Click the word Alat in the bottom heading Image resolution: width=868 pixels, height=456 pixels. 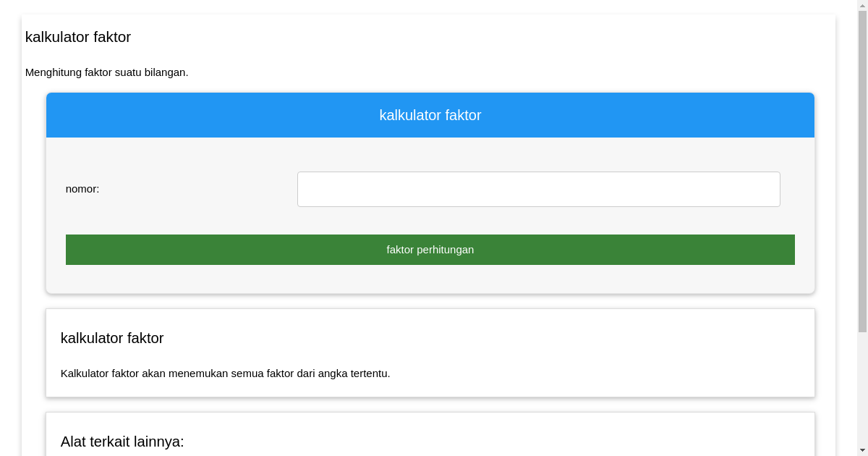73,442
